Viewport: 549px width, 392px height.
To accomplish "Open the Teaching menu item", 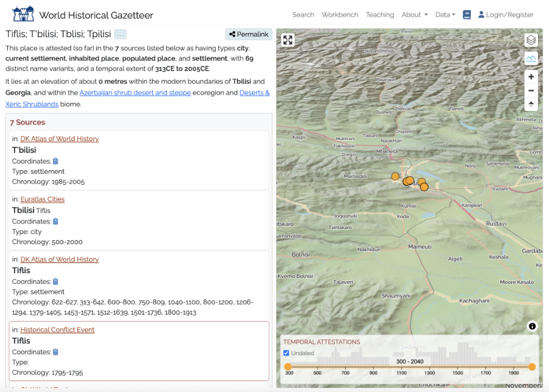I will point(379,15).
